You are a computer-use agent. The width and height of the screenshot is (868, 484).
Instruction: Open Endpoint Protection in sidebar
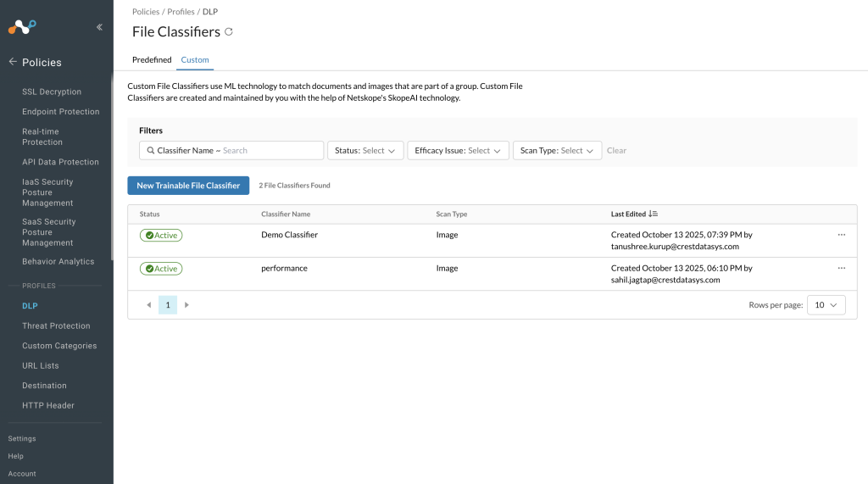61,112
